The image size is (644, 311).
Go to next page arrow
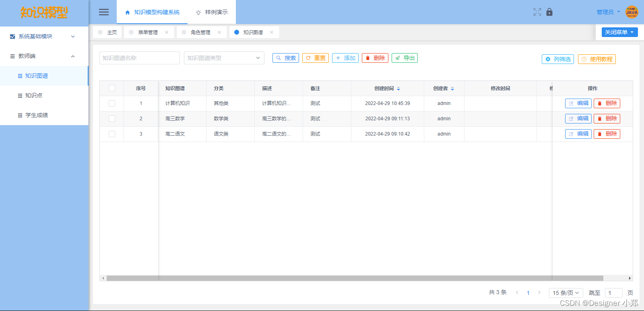[539, 292]
